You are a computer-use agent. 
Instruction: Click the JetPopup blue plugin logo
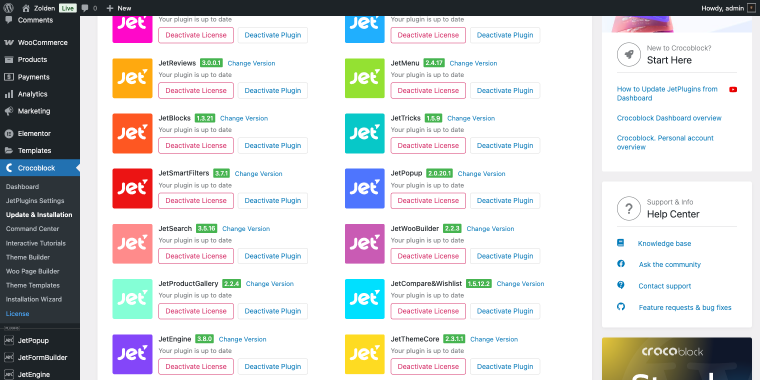tap(364, 189)
